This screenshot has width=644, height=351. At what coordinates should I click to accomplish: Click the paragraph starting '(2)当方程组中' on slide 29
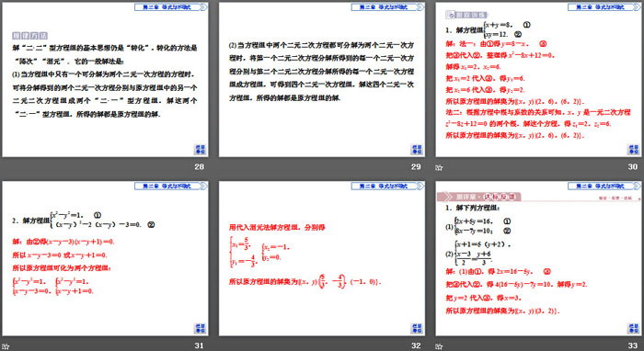[322, 72]
